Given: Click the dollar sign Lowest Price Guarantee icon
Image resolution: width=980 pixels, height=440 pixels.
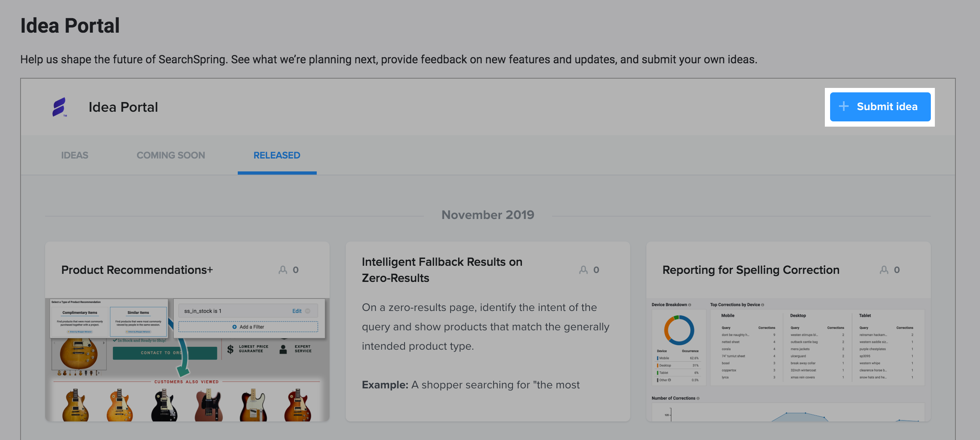Looking at the screenshot, I should pos(230,349).
